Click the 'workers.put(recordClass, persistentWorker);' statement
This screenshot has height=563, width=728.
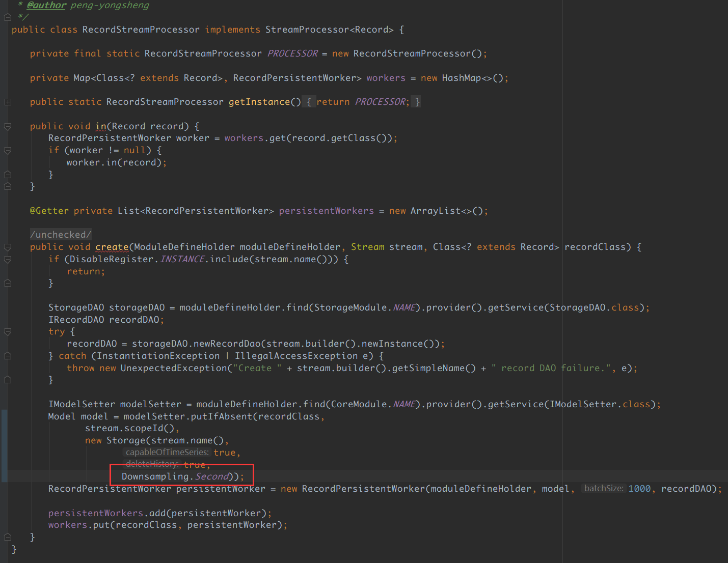coord(168,525)
